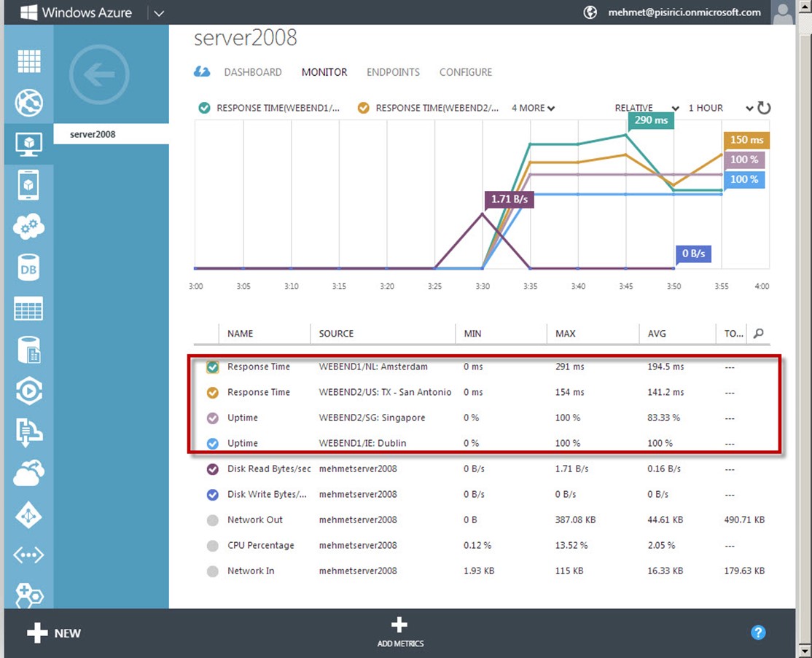This screenshot has width=812, height=658.
Task: Open the All Items grid icon in sidebar
Action: coord(29,61)
